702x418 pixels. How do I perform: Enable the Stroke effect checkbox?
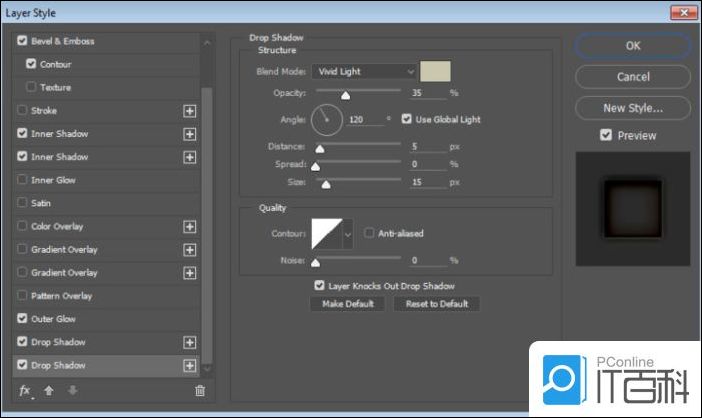[22, 110]
